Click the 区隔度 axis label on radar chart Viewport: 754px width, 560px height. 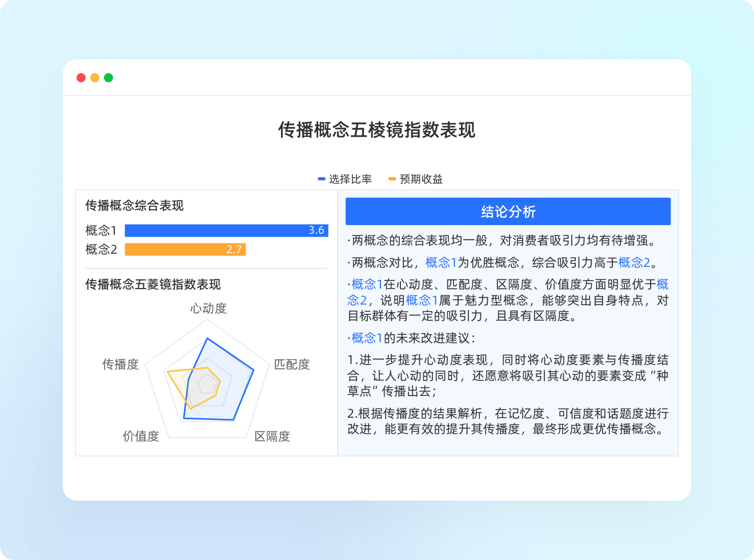(x=272, y=437)
